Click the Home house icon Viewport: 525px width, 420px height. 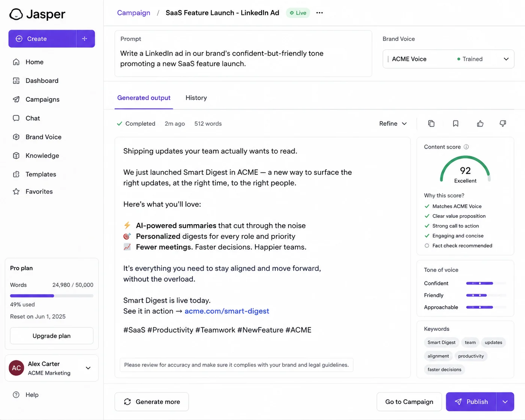16,62
